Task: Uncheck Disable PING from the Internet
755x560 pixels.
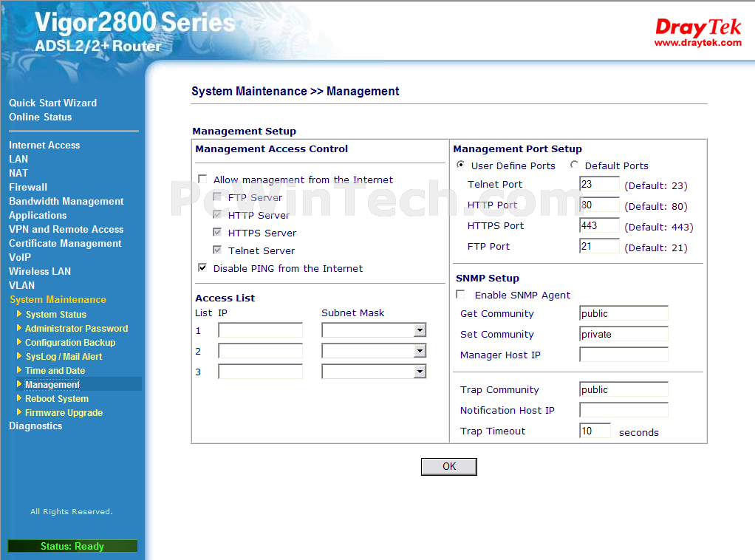Action: (x=202, y=267)
